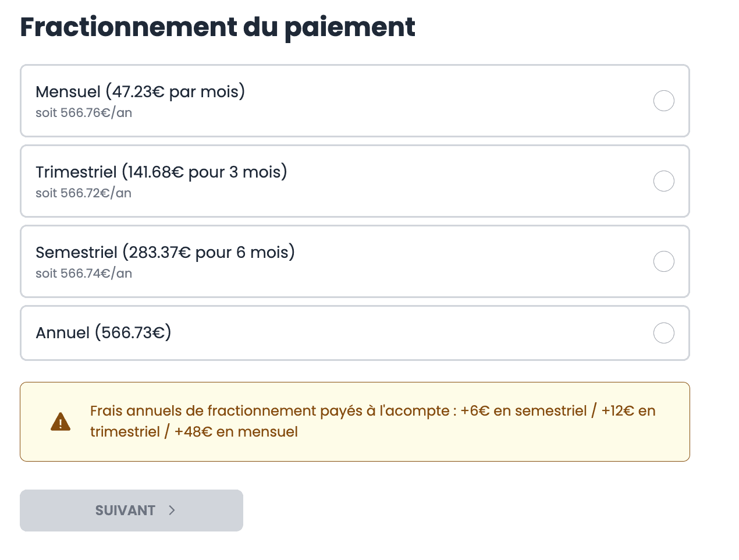
Task: Select the Annuel radio button
Action: click(663, 333)
